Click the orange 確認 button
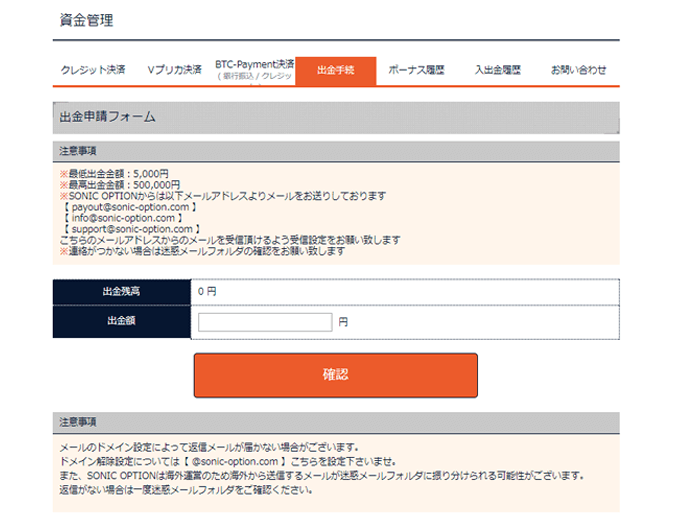Image resolution: width=674 pixels, height=525 pixels. pyautogui.click(x=336, y=375)
